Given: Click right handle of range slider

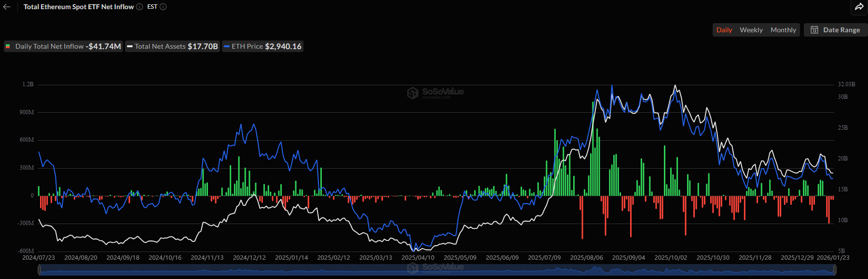Looking at the screenshot, I should pyautogui.click(x=834, y=270).
